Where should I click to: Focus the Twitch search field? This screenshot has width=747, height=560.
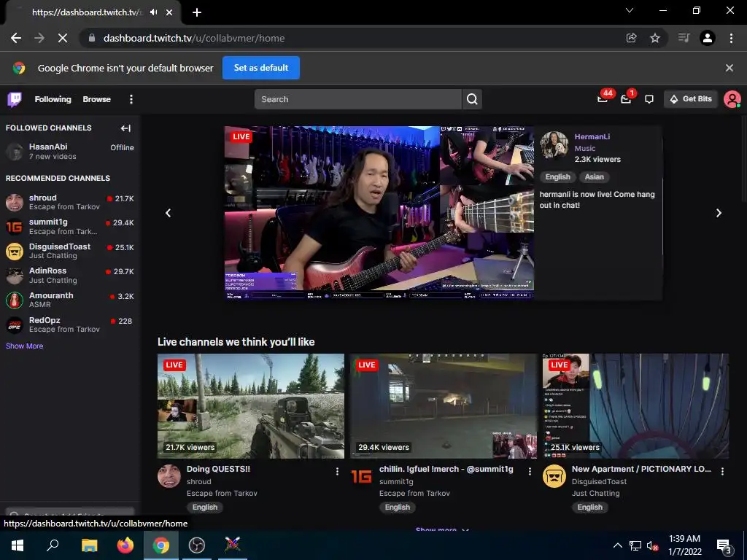click(357, 99)
